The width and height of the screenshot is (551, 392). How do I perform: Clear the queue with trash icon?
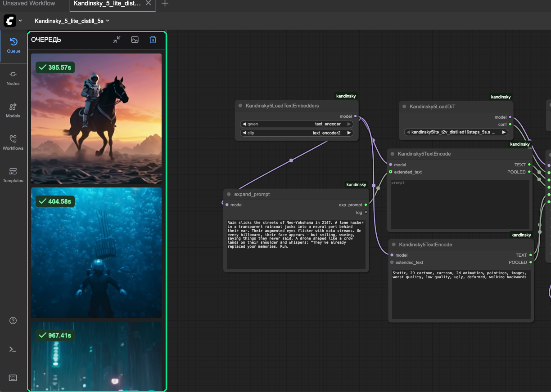click(153, 40)
